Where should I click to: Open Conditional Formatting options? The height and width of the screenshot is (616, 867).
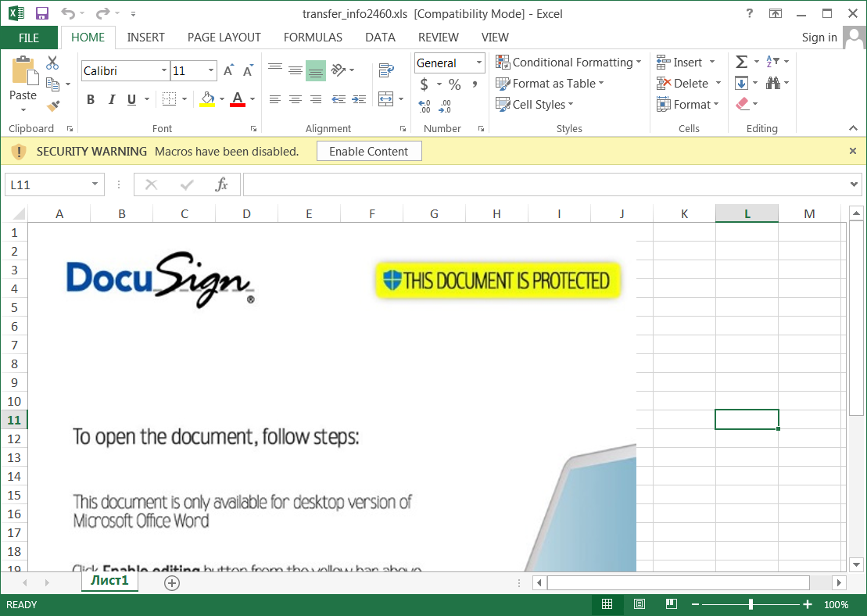568,62
